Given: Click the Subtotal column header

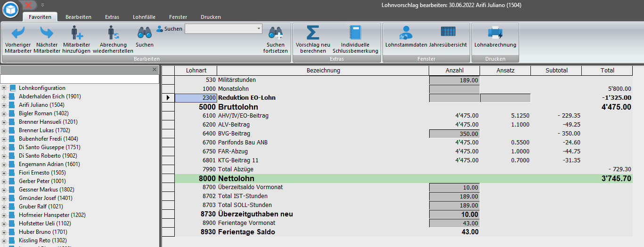Looking at the screenshot, I should pos(556,71).
